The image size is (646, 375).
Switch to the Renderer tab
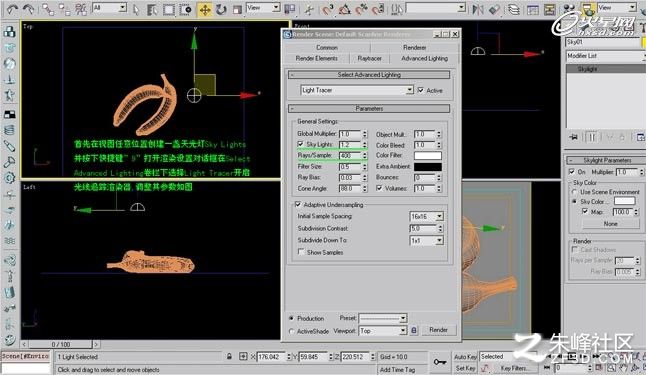[x=414, y=47]
